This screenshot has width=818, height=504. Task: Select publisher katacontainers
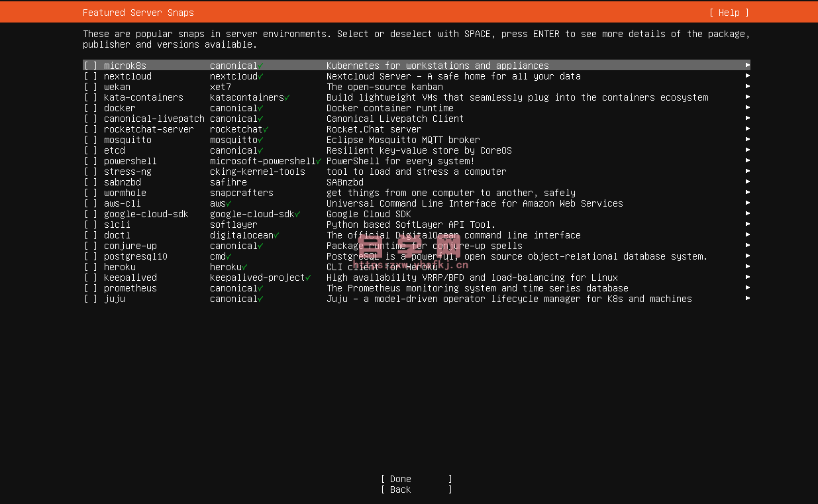point(247,97)
